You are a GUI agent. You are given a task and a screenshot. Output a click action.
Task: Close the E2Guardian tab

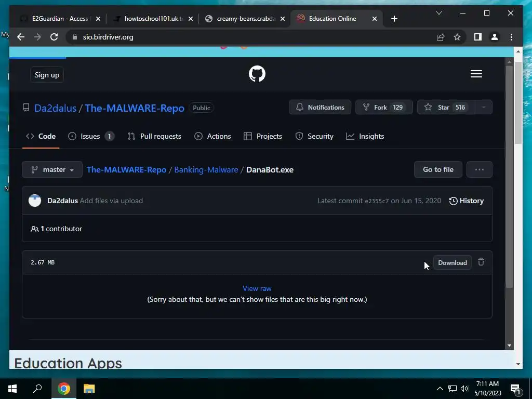click(x=98, y=19)
